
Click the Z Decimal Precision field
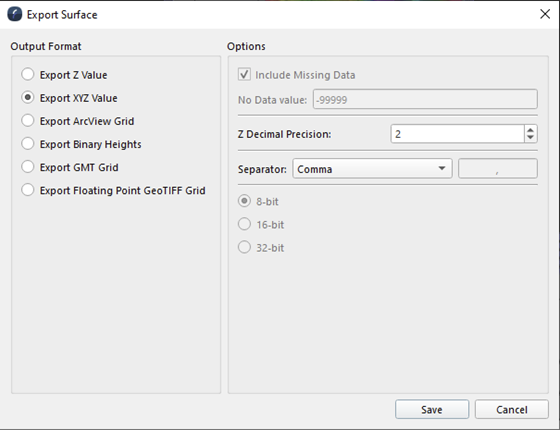tap(458, 134)
